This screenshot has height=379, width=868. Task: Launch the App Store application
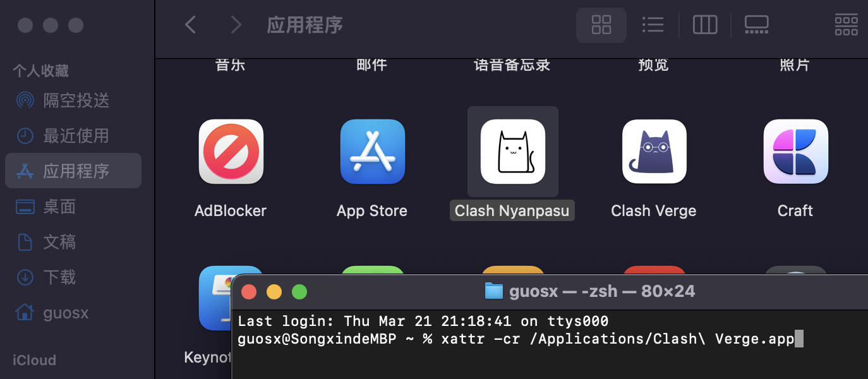(x=372, y=152)
